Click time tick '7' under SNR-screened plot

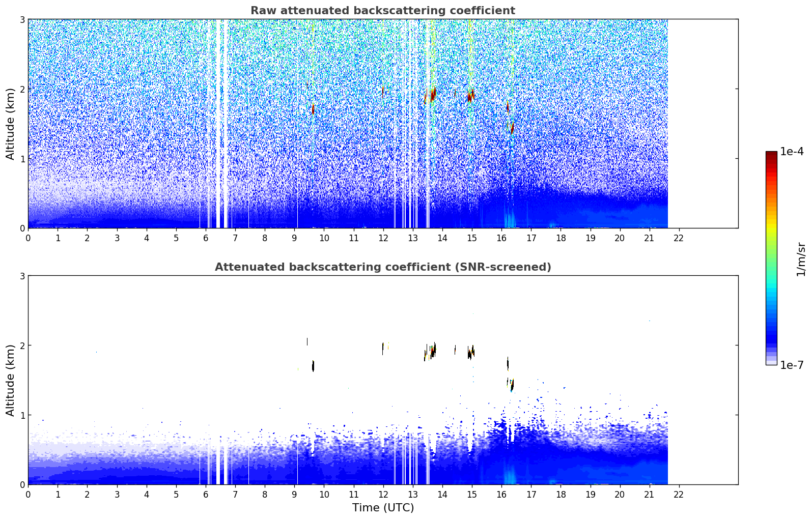pyautogui.click(x=235, y=494)
